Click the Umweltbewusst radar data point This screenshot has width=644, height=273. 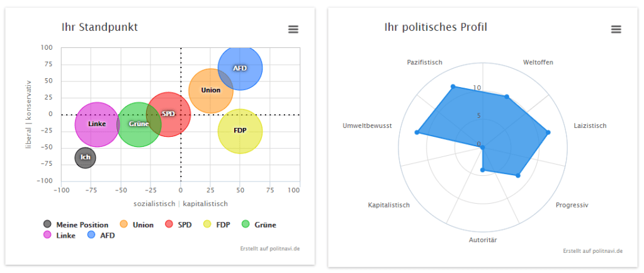pyautogui.click(x=417, y=132)
